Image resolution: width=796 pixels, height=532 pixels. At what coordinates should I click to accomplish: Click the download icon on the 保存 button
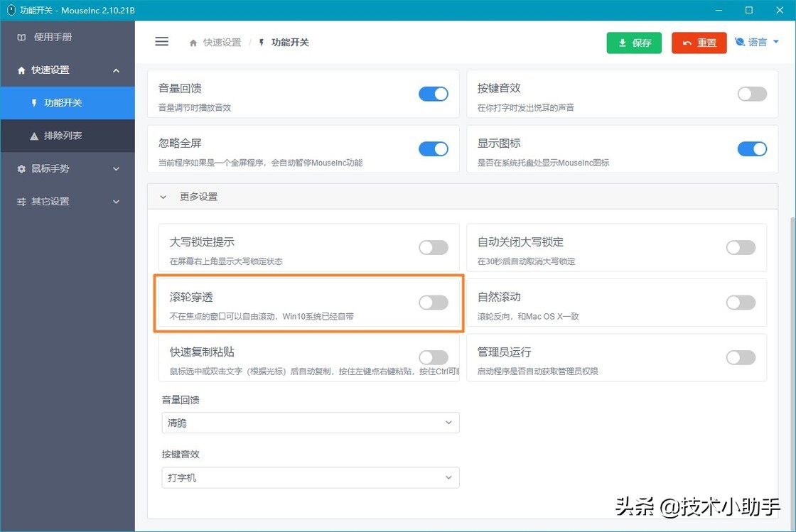[621, 43]
